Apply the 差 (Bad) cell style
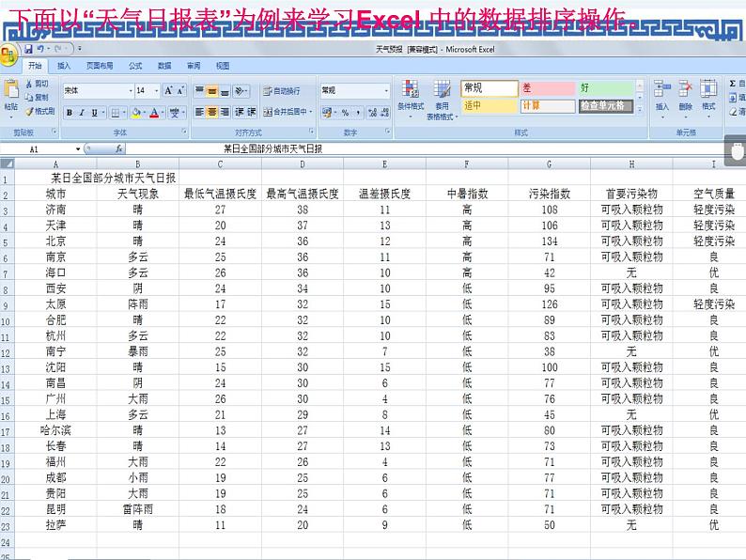The image size is (746, 560). click(x=548, y=88)
